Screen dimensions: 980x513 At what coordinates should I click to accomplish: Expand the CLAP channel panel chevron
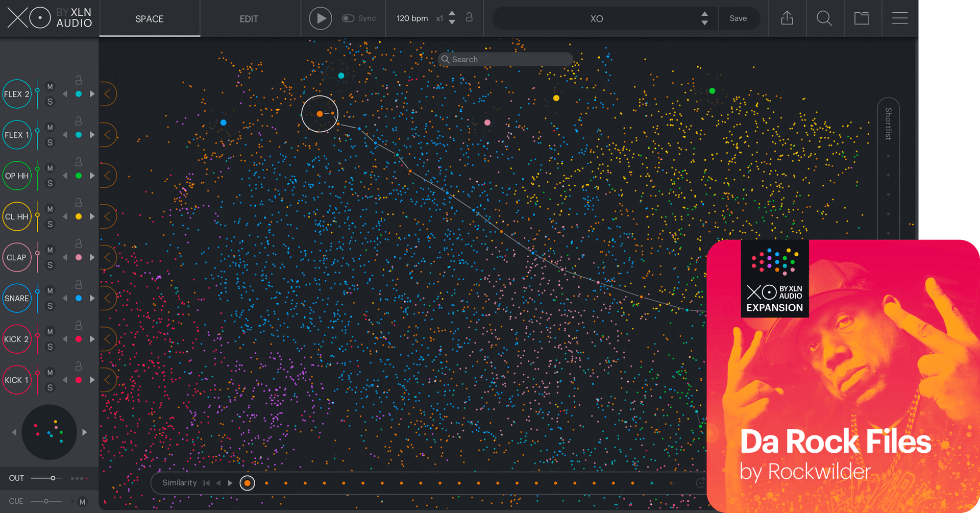tap(108, 257)
